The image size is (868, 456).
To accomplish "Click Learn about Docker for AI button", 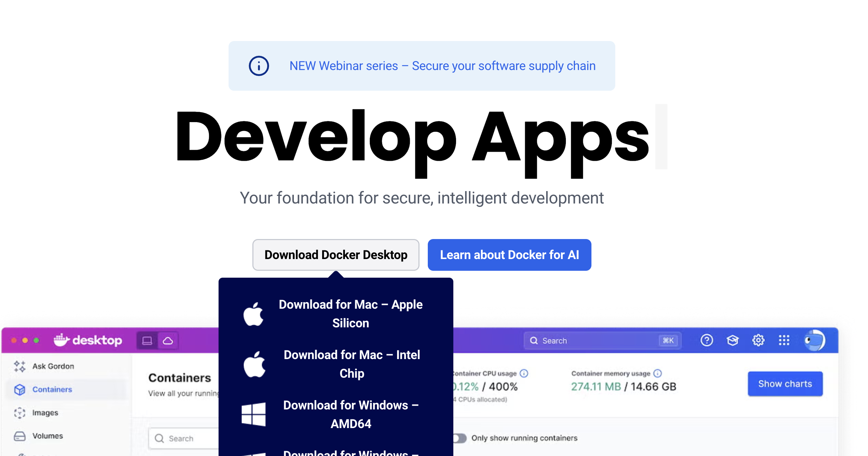I will [509, 255].
